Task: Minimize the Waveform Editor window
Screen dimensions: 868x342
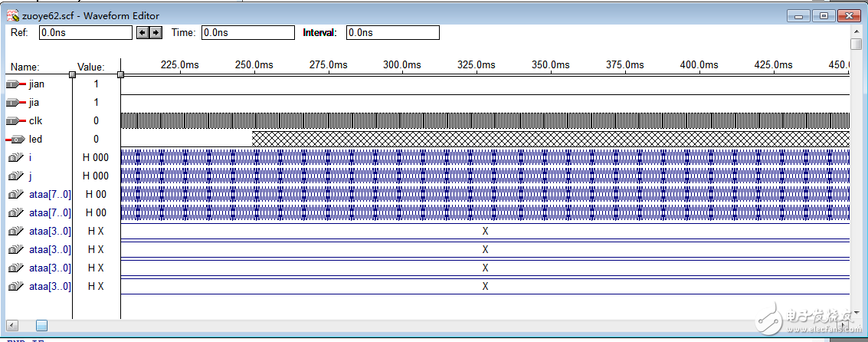Action: coord(799,15)
